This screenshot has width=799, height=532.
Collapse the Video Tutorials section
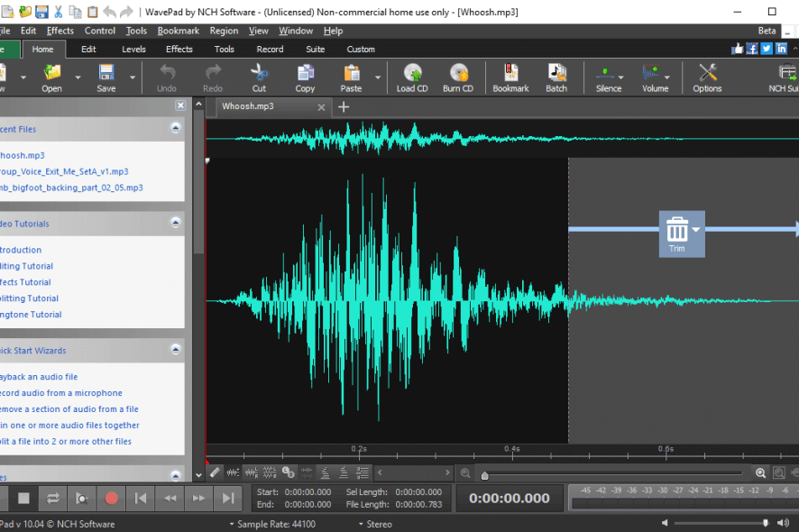click(175, 223)
